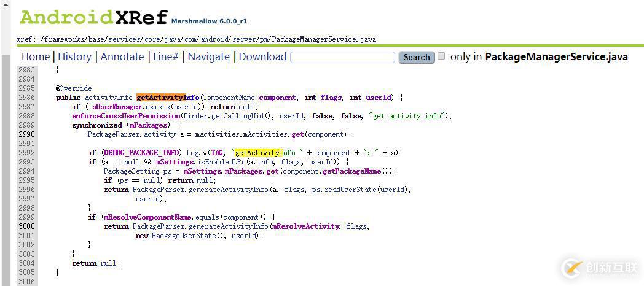Image resolution: width=644 pixels, height=286 pixels.
Task: Jump to line number 3000
Action: click(26, 226)
